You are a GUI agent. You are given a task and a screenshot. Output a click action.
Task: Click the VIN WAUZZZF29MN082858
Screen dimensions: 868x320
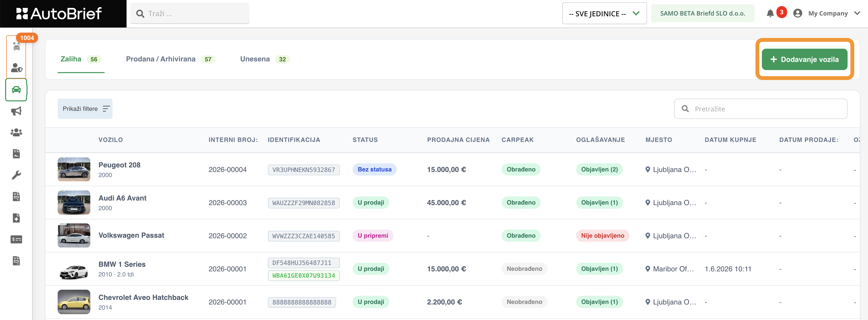click(x=304, y=203)
